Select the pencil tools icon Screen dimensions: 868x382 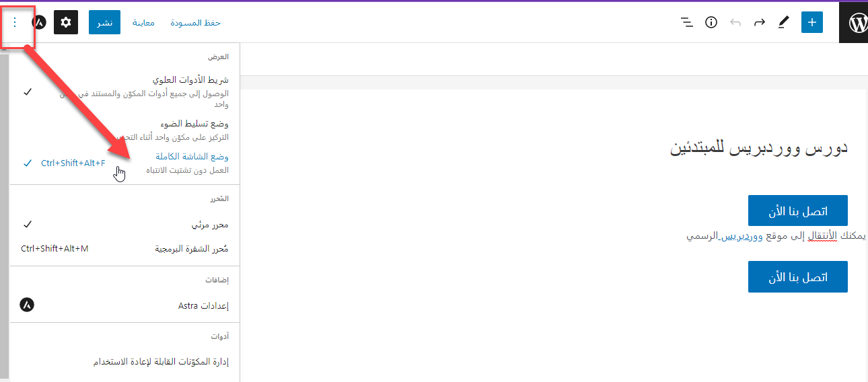(x=783, y=22)
